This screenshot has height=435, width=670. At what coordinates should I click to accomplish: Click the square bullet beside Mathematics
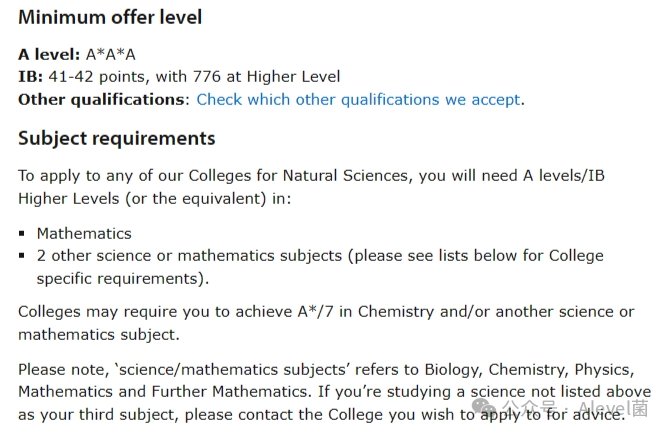tap(22, 233)
